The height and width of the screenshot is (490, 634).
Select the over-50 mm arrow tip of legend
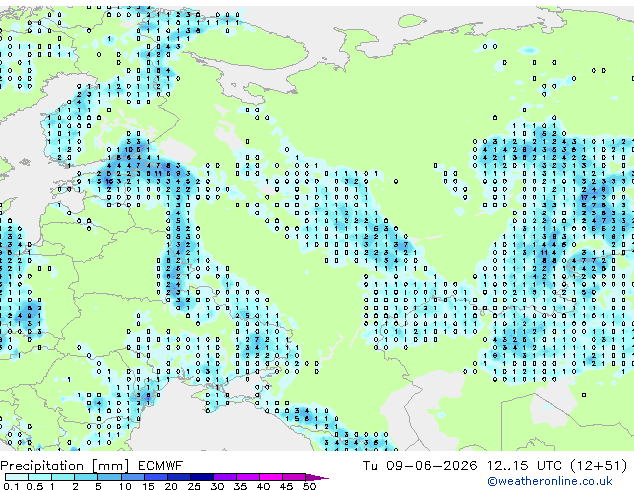click(317, 477)
